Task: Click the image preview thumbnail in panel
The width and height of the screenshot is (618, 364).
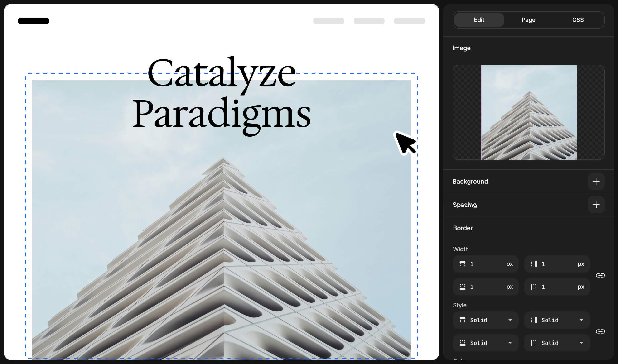Action: click(x=529, y=112)
